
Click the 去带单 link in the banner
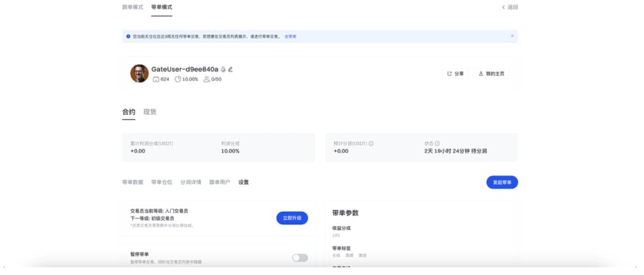pos(290,36)
